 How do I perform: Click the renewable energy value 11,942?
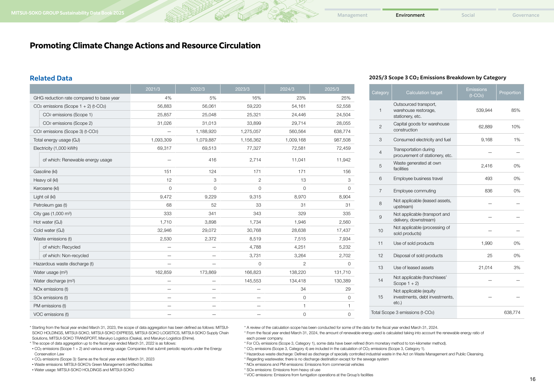pos(343,160)
